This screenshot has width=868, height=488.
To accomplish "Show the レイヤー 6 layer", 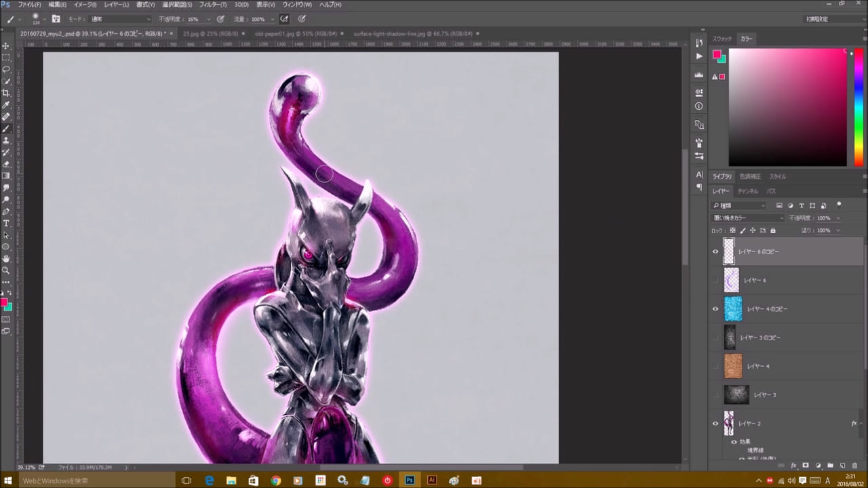I will point(715,280).
